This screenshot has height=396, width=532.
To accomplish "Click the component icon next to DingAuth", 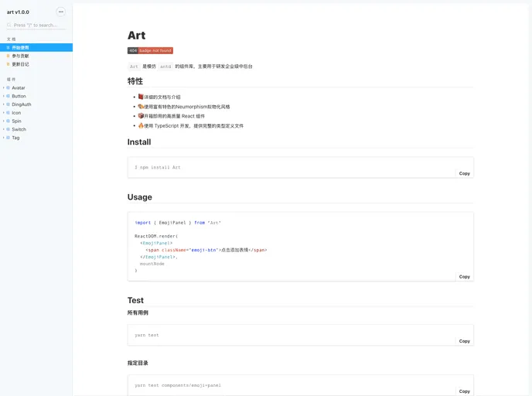I will [9, 104].
